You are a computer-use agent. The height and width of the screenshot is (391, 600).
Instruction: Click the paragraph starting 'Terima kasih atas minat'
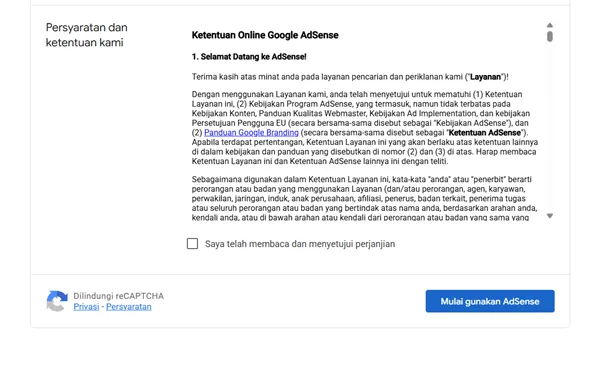(350, 77)
